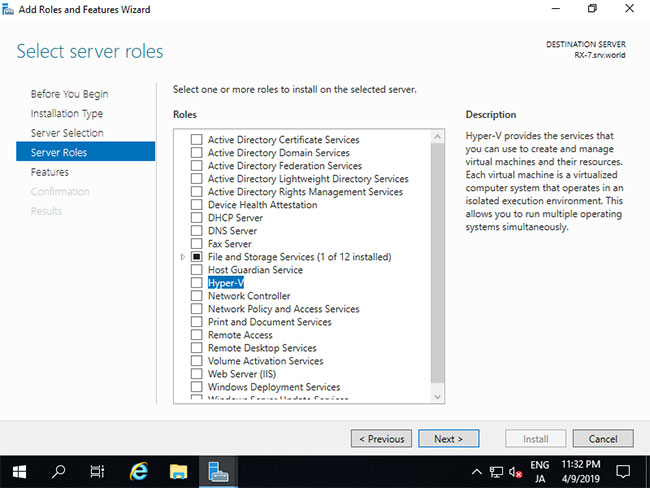Select the Hyper-V role label
Image resolution: width=650 pixels, height=488 pixels.
pos(226,283)
